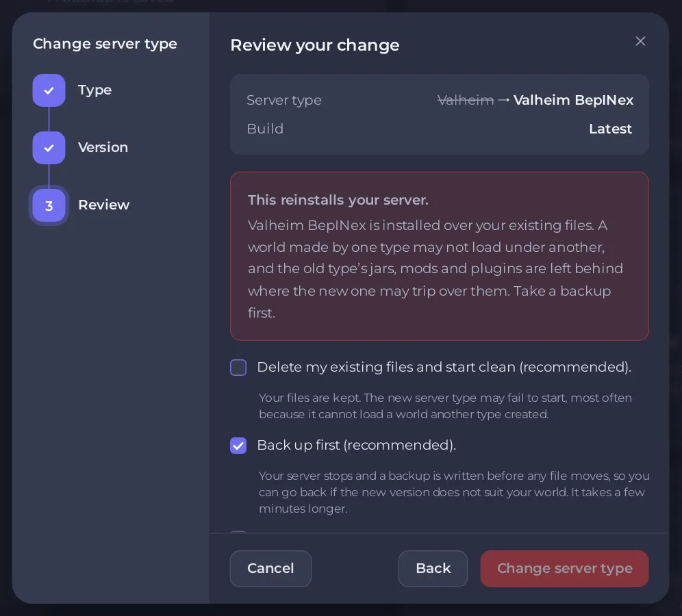Image resolution: width=682 pixels, height=616 pixels.
Task: Click the 'Your files are kept' description
Action: point(445,406)
